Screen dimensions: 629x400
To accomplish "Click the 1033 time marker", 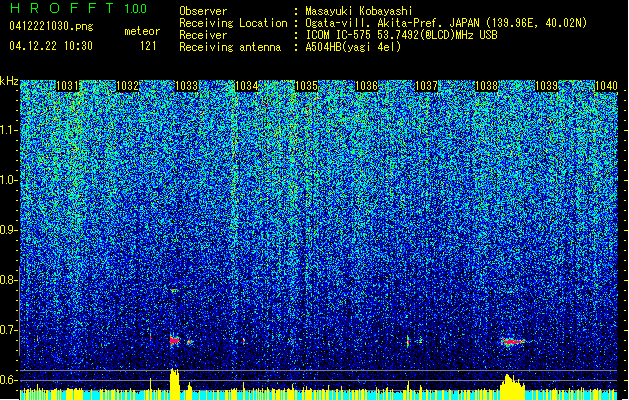I will [187, 86].
